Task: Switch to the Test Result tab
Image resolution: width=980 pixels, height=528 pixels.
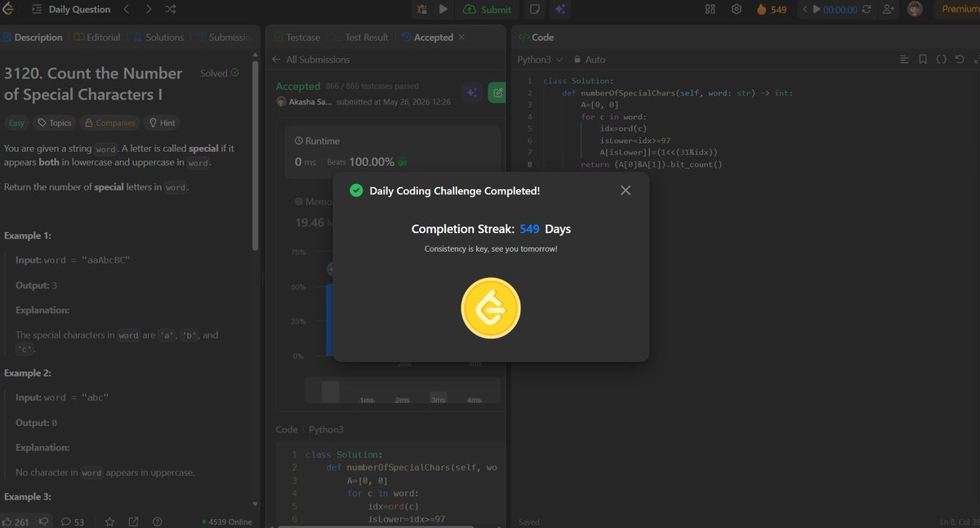Action: [360, 37]
